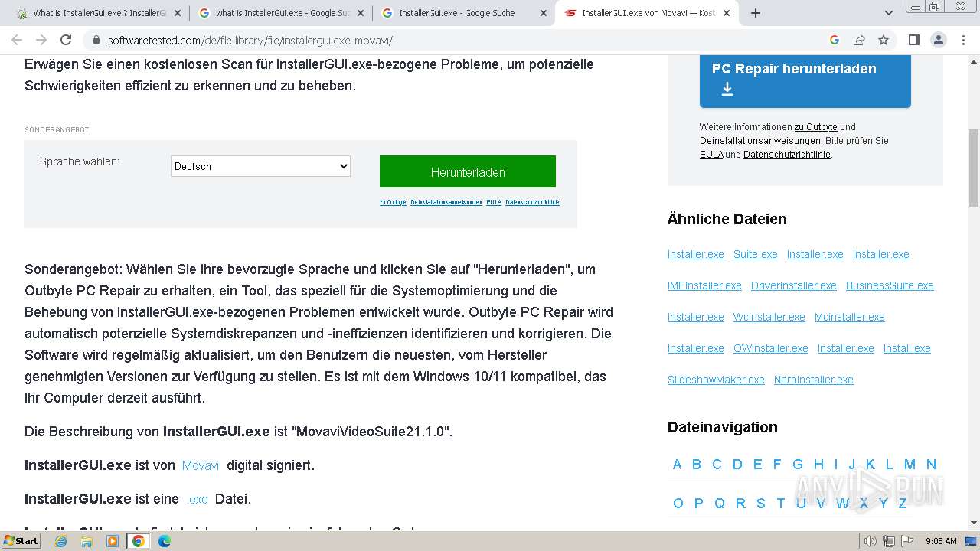Share this page via share icon
Image resolution: width=980 pixels, height=551 pixels.
[x=859, y=40]
